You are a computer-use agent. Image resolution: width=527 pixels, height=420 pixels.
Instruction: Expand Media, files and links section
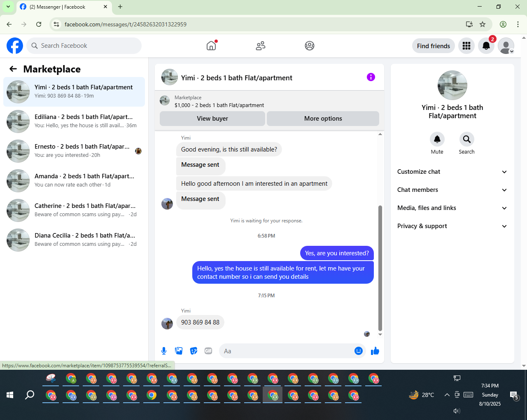point(452,208)
